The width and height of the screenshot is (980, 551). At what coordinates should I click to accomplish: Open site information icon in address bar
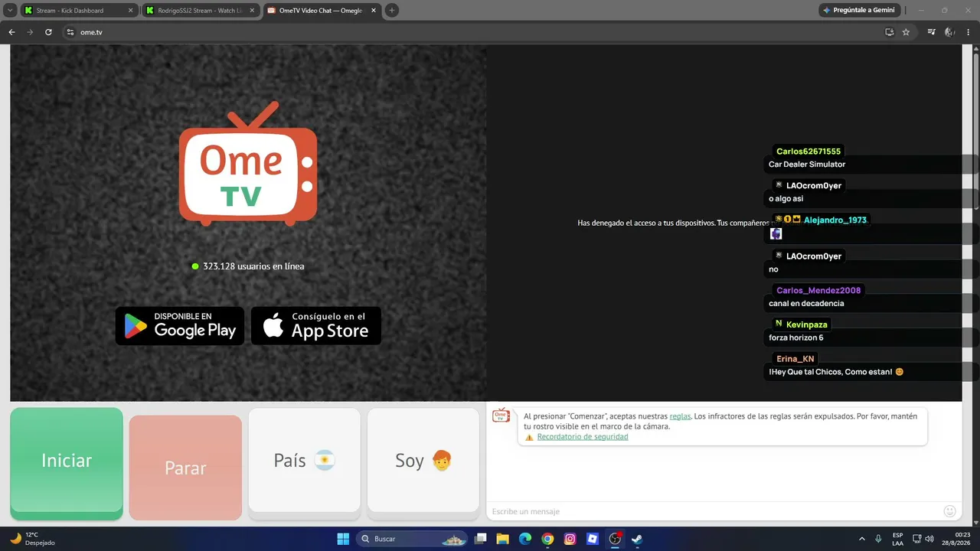(x=70, y=32)
